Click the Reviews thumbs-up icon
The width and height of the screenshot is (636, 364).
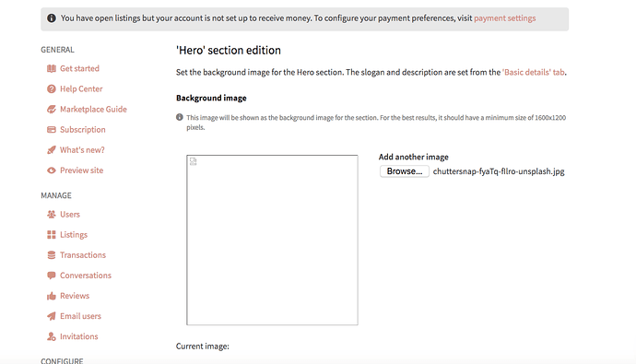point(51,296)
